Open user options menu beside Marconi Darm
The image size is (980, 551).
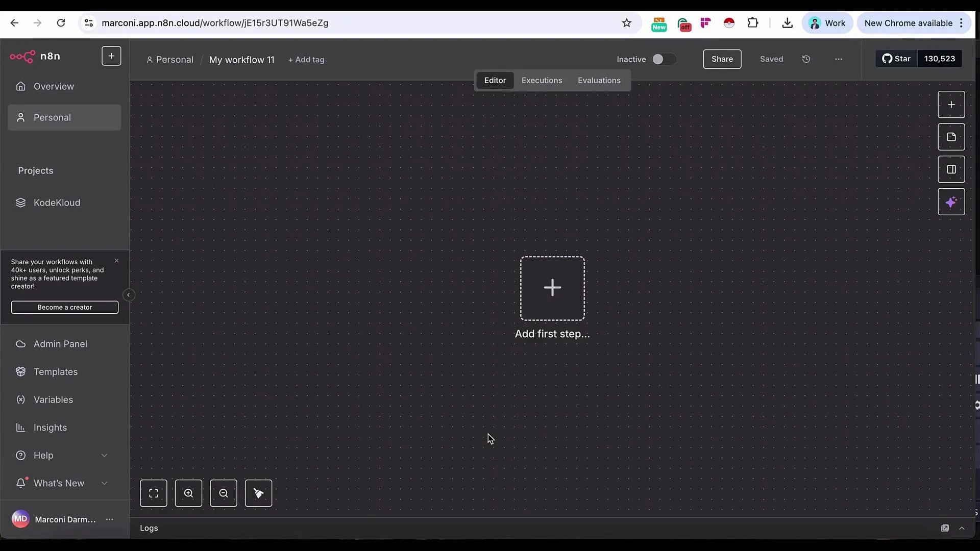pos(109,519)
